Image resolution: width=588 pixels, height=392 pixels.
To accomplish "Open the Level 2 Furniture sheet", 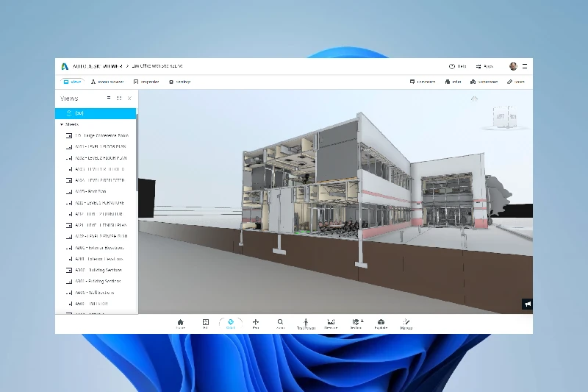I will point(97,214).
